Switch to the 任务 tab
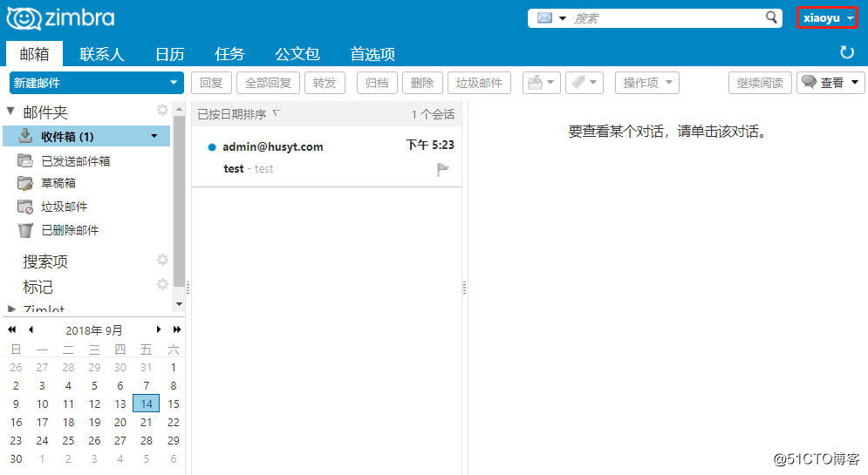The height and width of the screenshot is (475, 868). point(229,54)
